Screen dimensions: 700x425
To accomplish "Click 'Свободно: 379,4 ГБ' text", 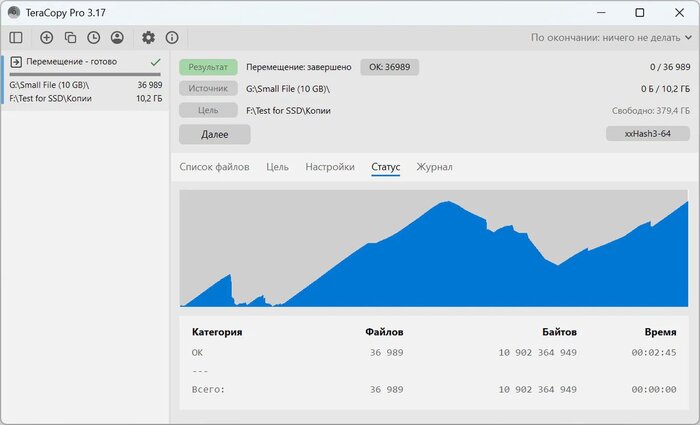I will [651, 111].
